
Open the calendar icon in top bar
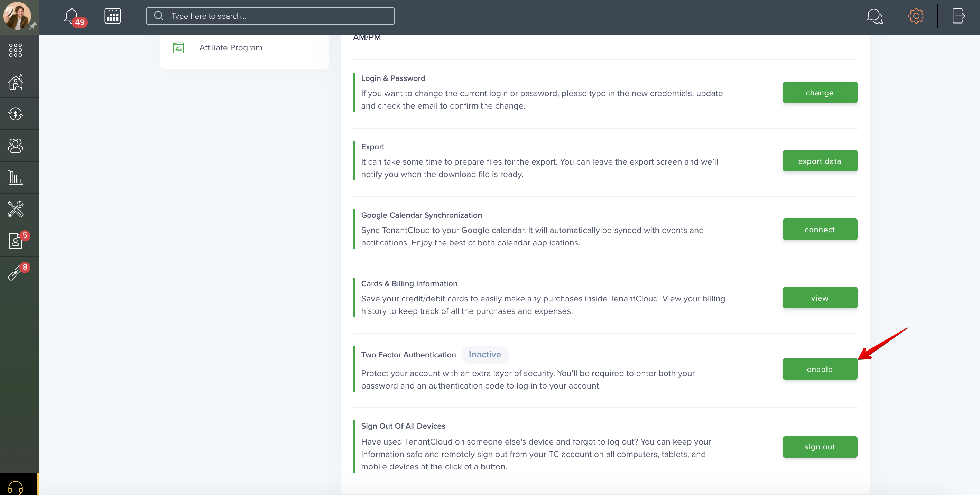click(x=113, y=16)
